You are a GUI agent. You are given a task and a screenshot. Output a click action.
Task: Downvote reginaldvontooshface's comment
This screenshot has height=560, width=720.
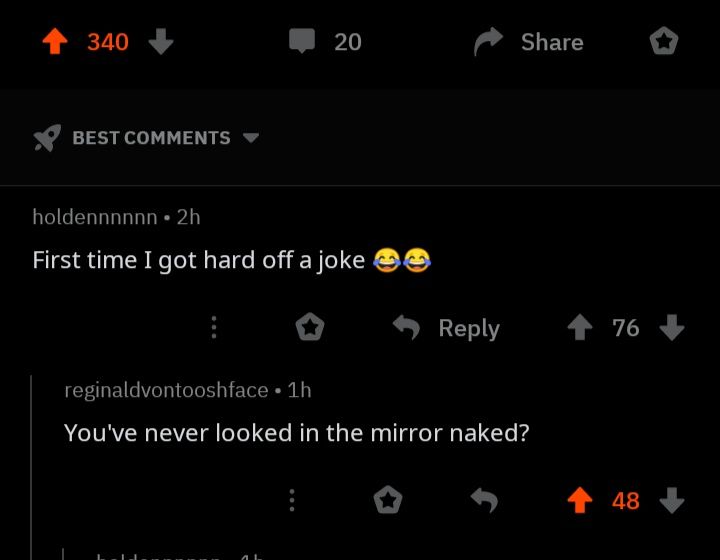click(x=673, y=500)
